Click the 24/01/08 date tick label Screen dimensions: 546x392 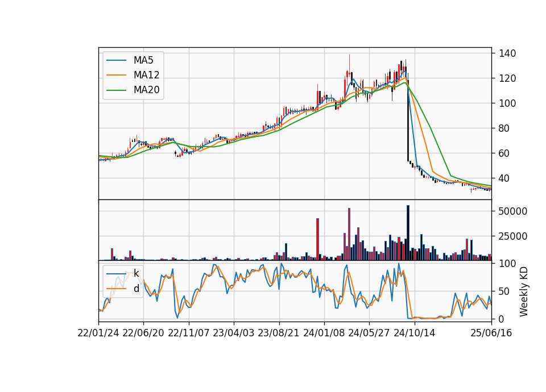(324, 333)
